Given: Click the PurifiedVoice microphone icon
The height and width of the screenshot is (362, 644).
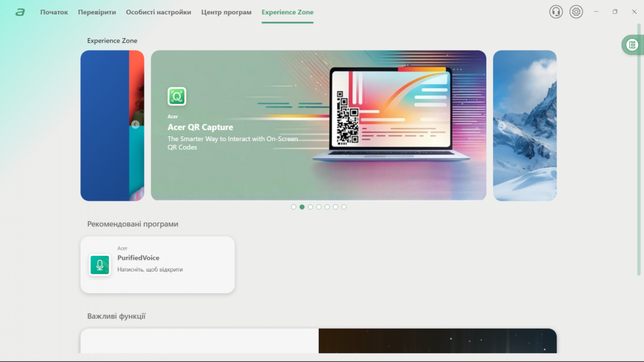Looking at the screenshot, I should [100, 265].
